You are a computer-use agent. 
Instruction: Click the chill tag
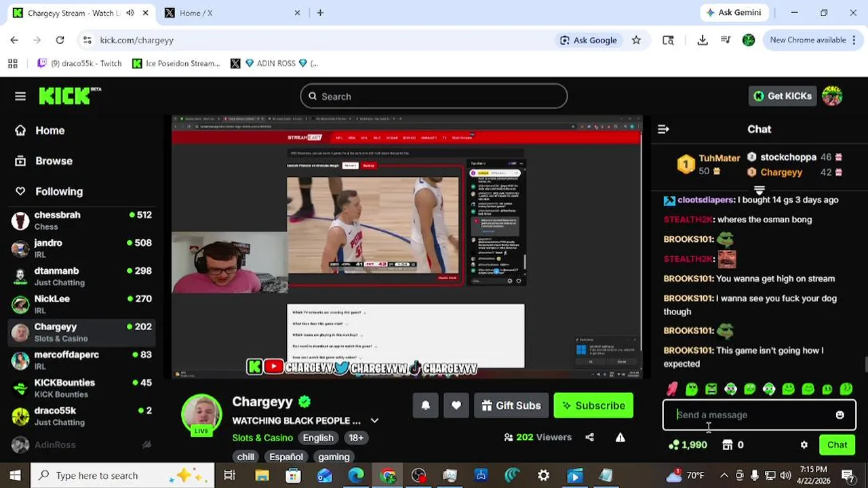[246, 457]
